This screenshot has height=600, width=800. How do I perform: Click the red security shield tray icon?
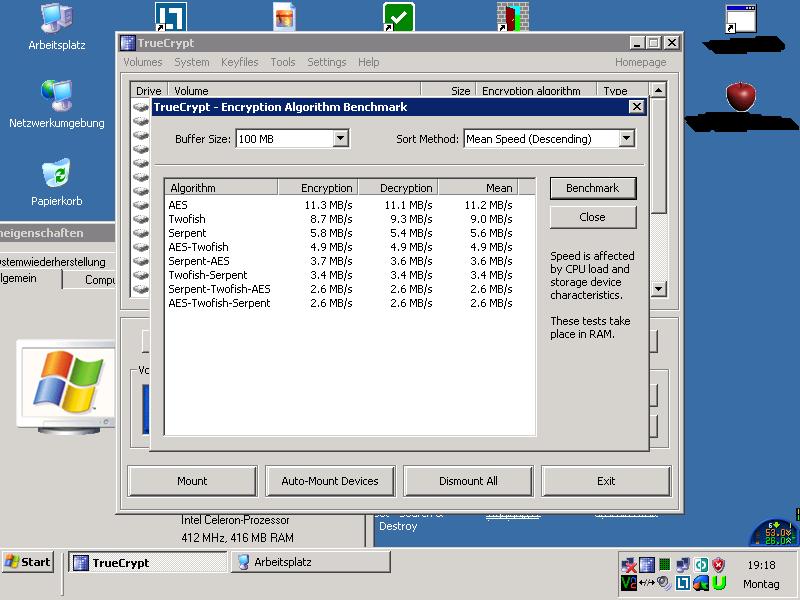(719, 565)
